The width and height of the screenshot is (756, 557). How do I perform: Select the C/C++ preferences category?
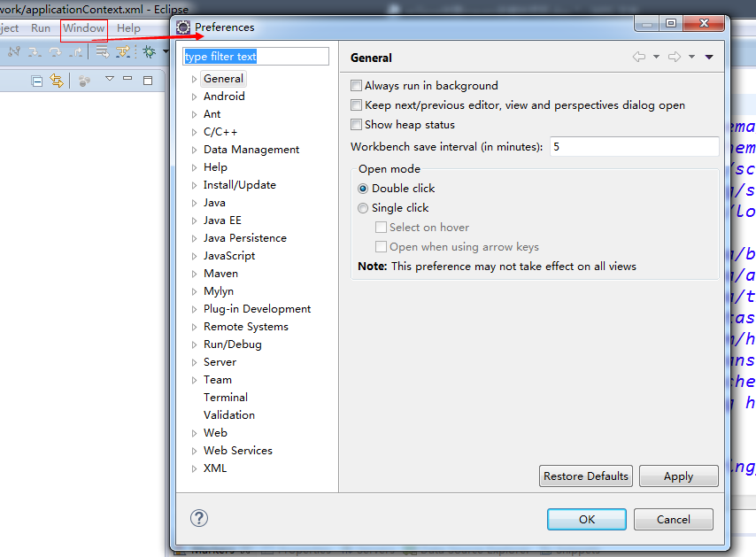coord(220,132)
